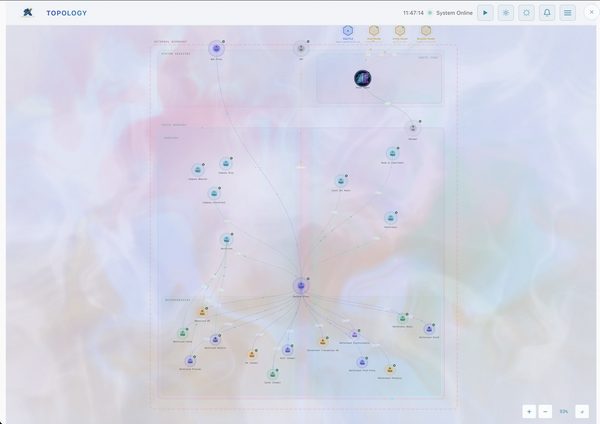Select the dark building avatar node
Viewport: 600px width, 424px height.
click(362, 78)
